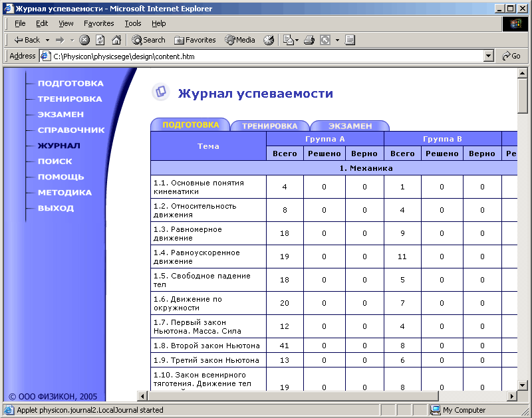The width and height of the screenshot is (532, 418).
Task: Click the vertical scrollbar down arrow
Action: tap(522, 385)
